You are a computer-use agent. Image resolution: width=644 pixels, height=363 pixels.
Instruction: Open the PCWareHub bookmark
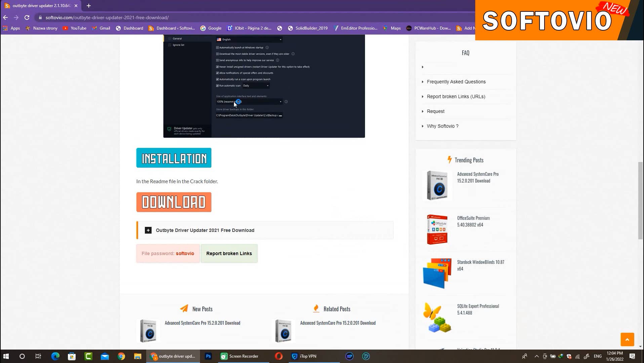(x=429, y=28)
